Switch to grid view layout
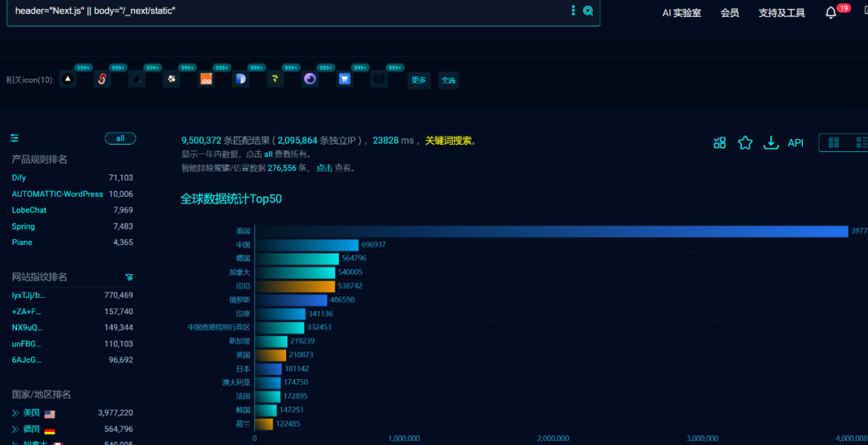 tap(833, 143)
